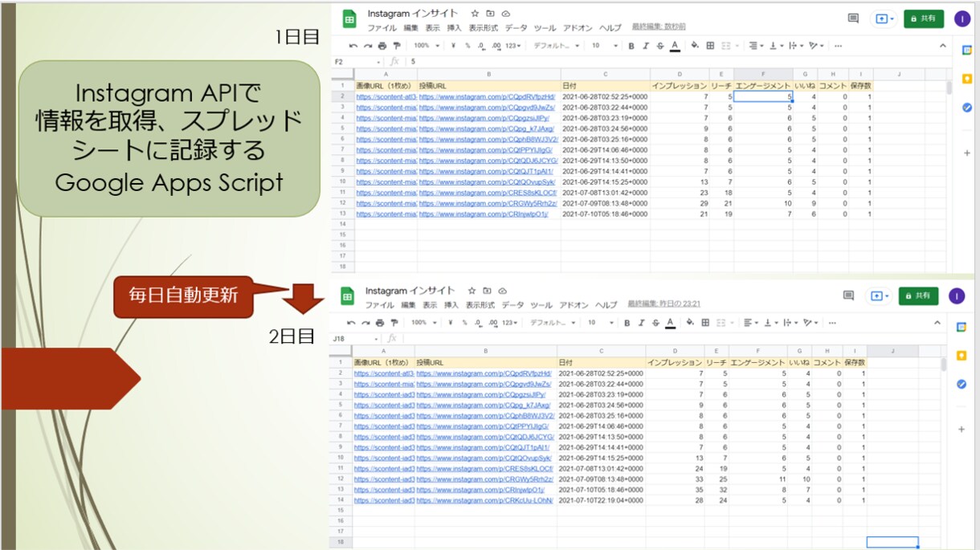This screenshot has height=550, width=980.
Task: Click the undo icon in the bottom spreadsheet
Action: click(x=352, y=323)
